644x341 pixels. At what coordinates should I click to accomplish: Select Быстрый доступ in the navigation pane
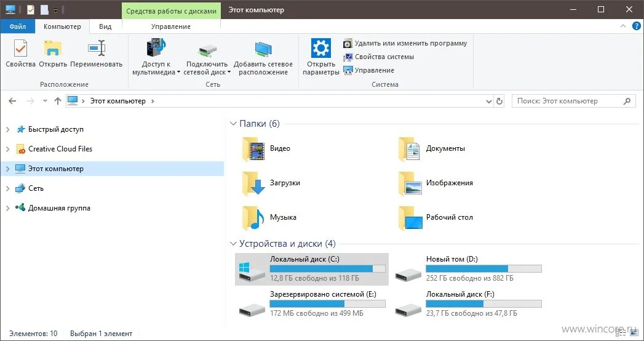pos(56,129)
